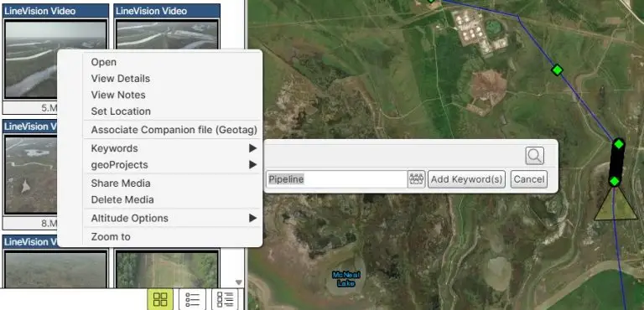The width and height of the screenshot is (644, 310).
Task: Choose Share Media from the menu
Action: 121,183
